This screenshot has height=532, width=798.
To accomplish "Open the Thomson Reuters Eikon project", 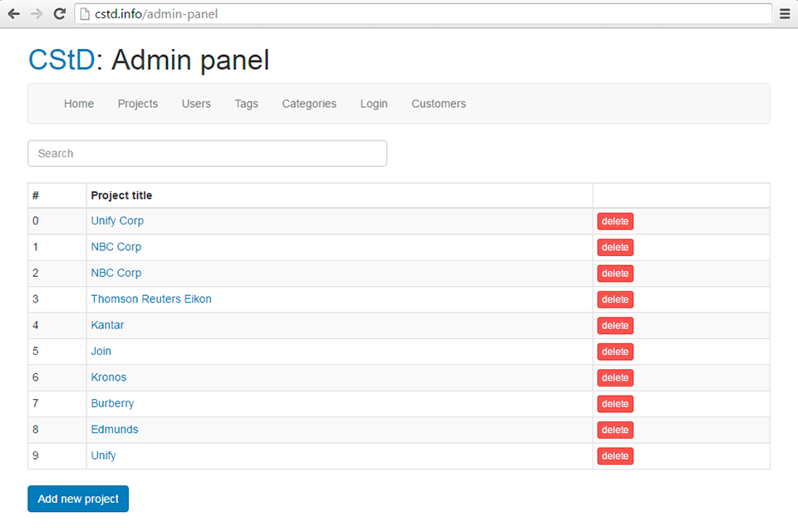I will tap(151, 299).
